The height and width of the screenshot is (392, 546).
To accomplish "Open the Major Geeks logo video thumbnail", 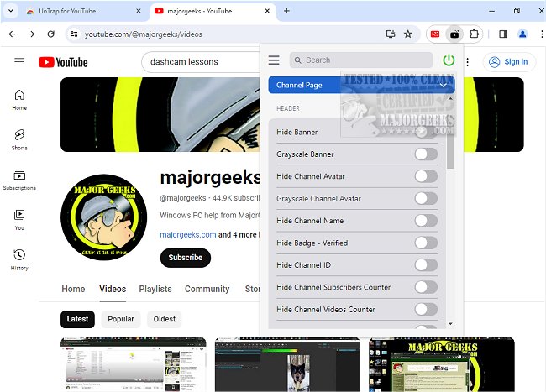I will [442, 364].
